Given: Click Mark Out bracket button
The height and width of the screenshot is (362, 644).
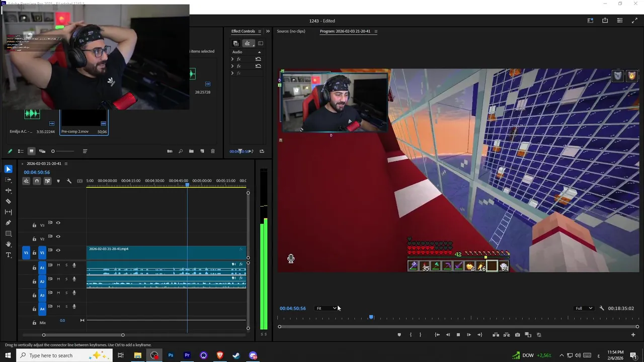Looking at the screenshot, I should (421, 335).
